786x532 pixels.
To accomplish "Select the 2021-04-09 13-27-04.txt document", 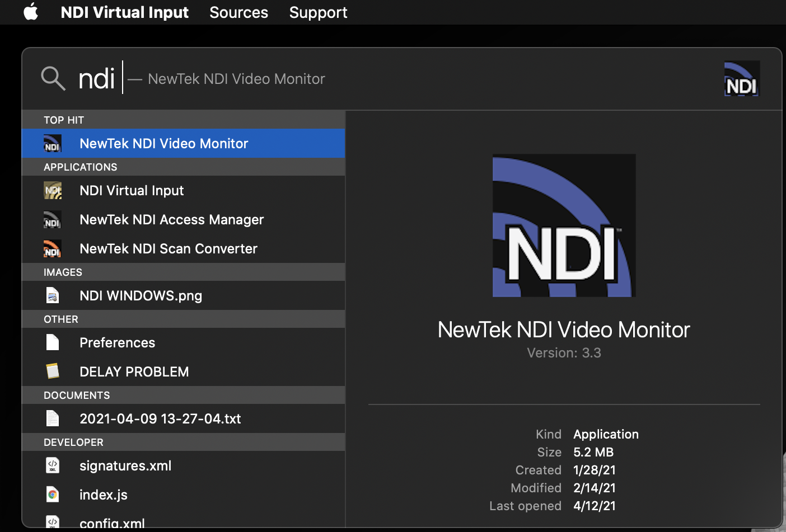I will click(x=160, y=419).
